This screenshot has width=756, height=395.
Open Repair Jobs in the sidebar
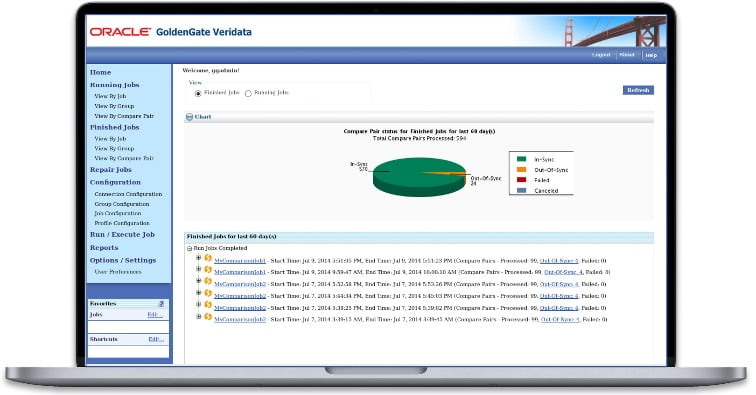click(110, 170)
